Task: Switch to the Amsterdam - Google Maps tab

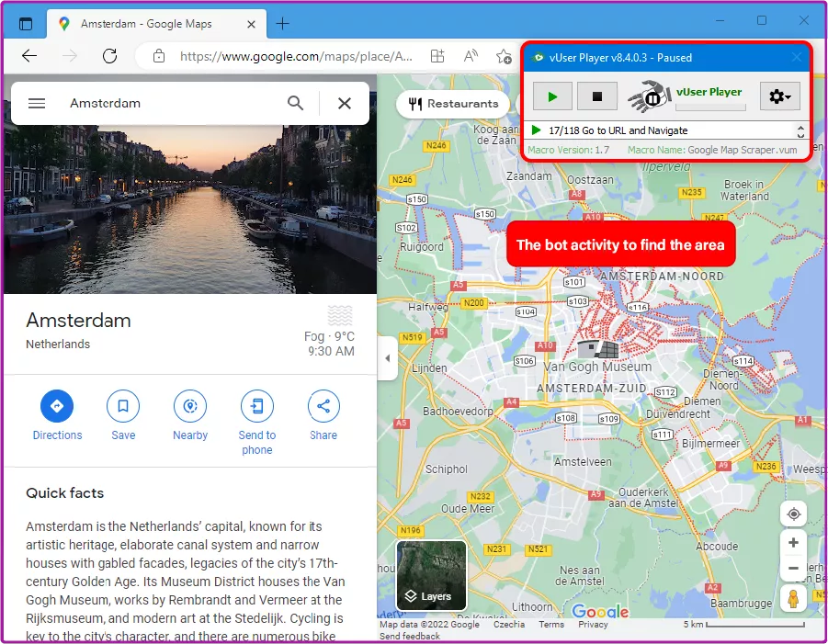Action: pos(157,24)
